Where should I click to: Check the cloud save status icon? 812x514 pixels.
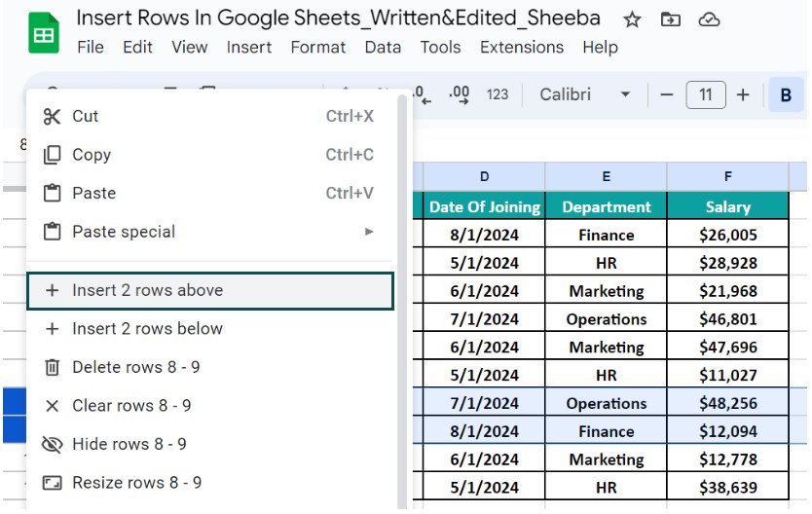709,20
